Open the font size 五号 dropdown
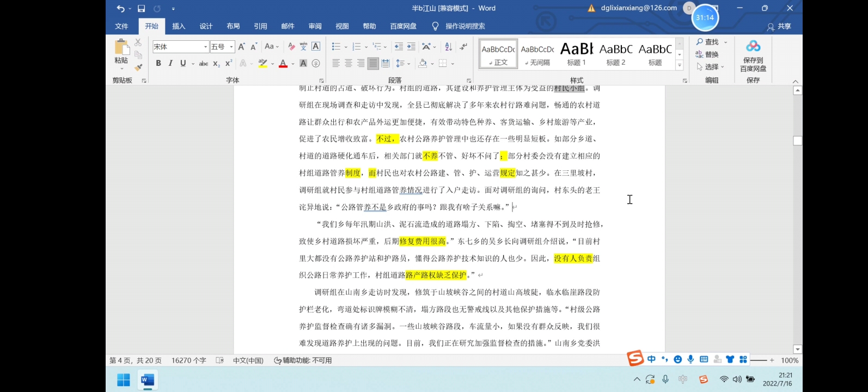The height and width of the screenshot is (392, 868). pyautogui.click(x=231, y=47)
